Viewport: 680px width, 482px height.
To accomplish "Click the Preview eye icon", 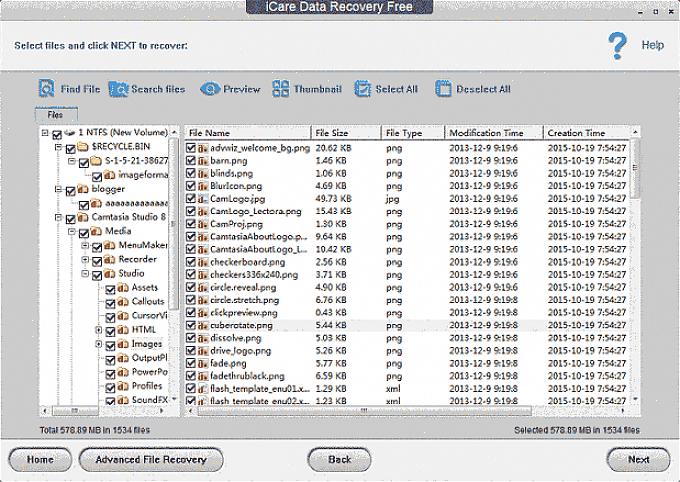I will tap(210, 89).
